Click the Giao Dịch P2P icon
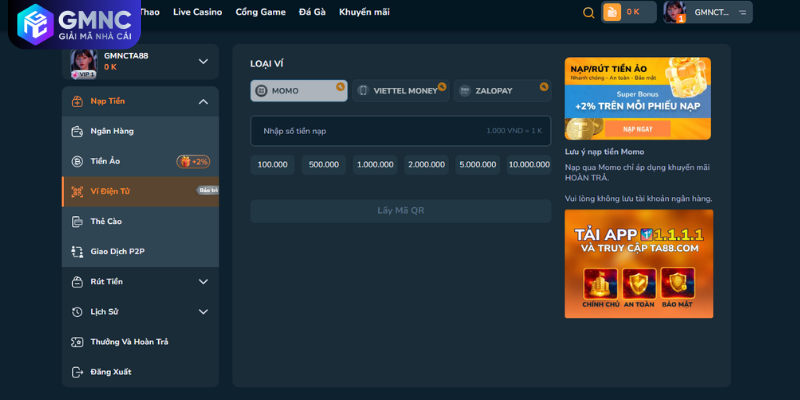Screen dimensions: 800x400 click(77, 251)
